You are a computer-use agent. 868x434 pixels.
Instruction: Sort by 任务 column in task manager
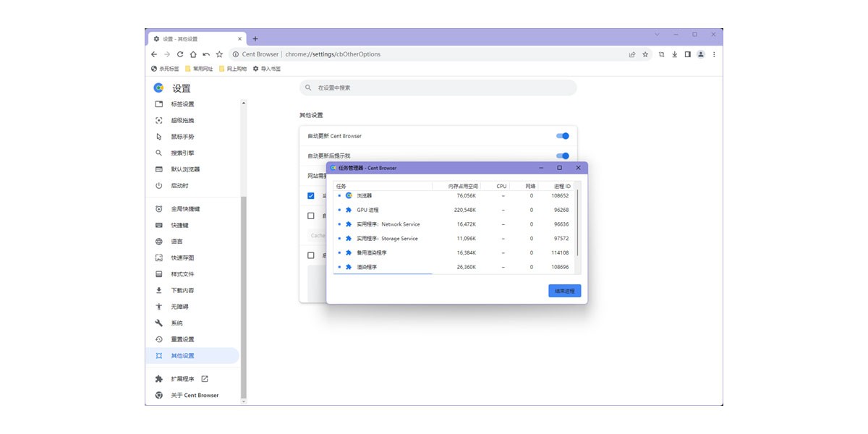point(383,186)
